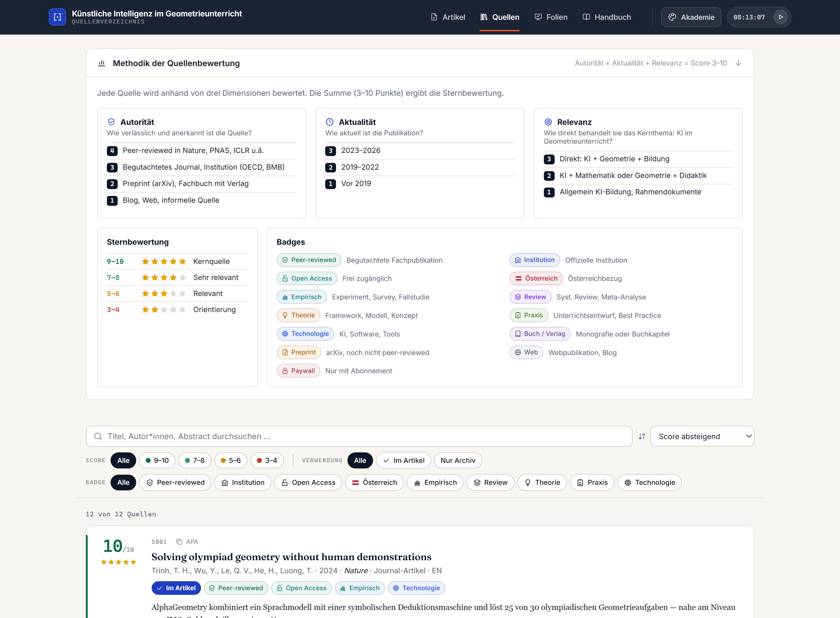Click the Orientierung two-star rating row

pyautogui.click(x=177, y=310)
